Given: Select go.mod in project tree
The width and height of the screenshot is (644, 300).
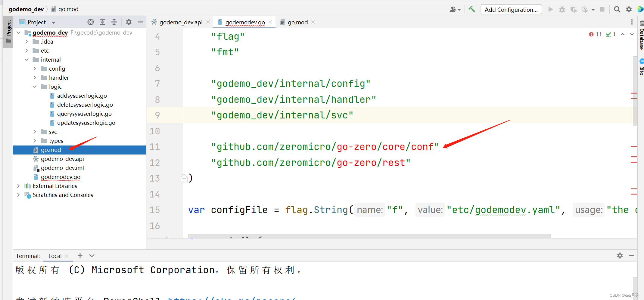Looking at the screenshot, I should 80,150.
